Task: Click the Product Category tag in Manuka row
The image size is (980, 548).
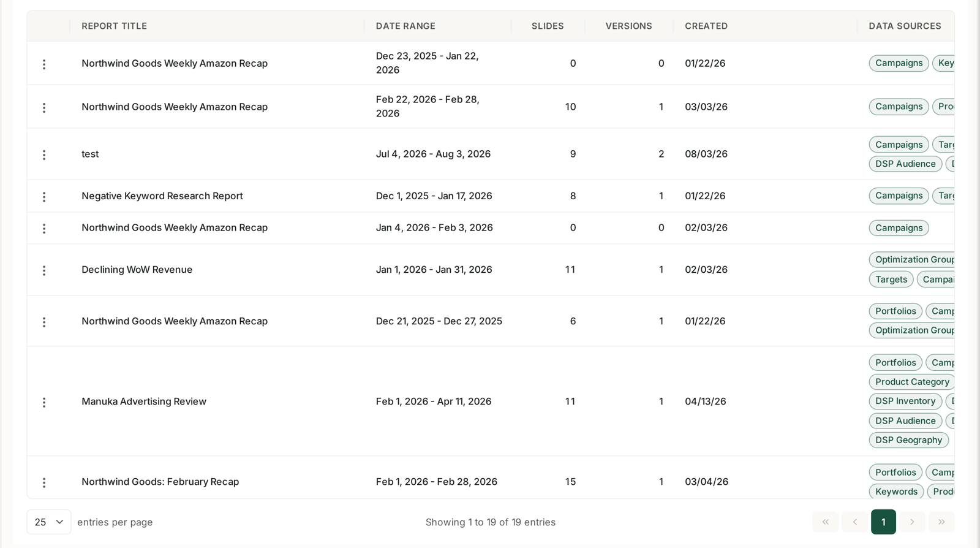Action: 912,382
